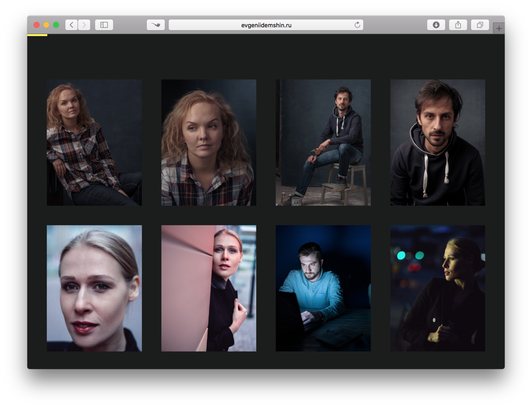Open the Downloads arrow button
532x408 pixels.
pyautogui.click(x=436, y=25)
